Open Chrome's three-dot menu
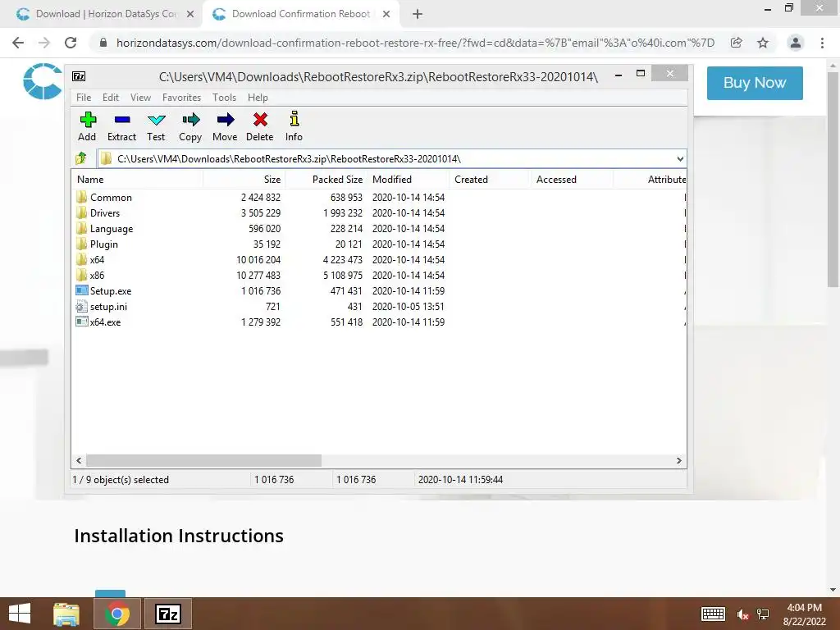 pos(822,43)
